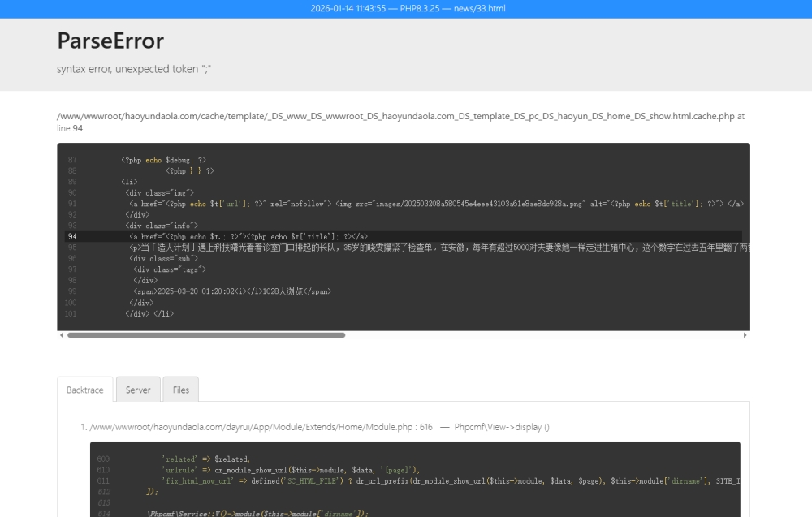Click the syntax error message text
This screenshot has height=517, width=812.
click(134, 69)
